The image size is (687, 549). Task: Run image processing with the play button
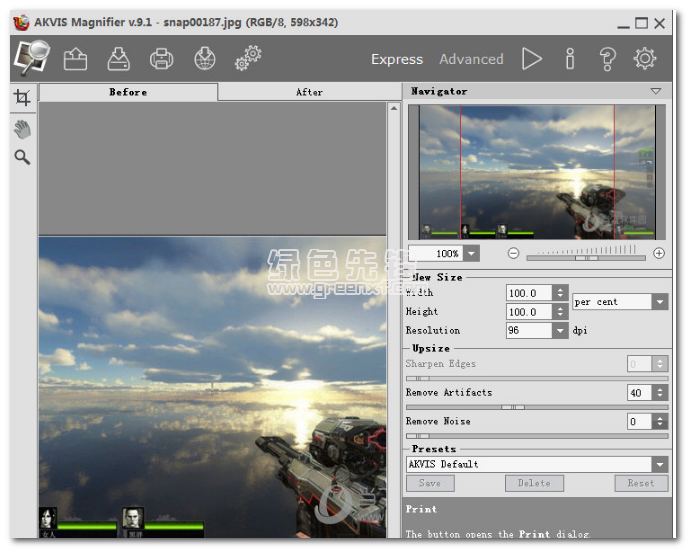point(531,59)
